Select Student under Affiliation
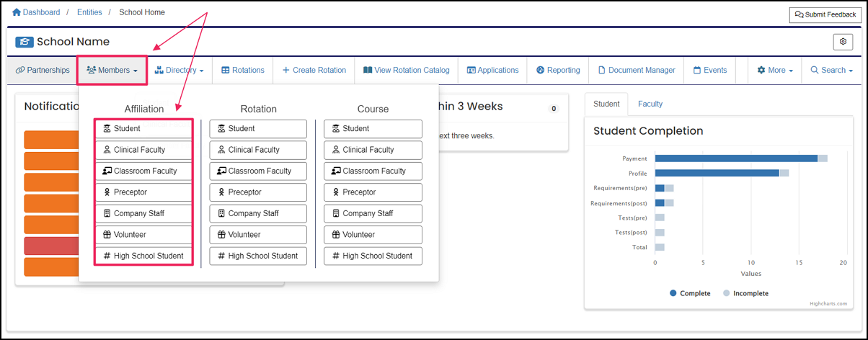Image resolution: width=868 pixels, height=340 pixels. point(143,129)
